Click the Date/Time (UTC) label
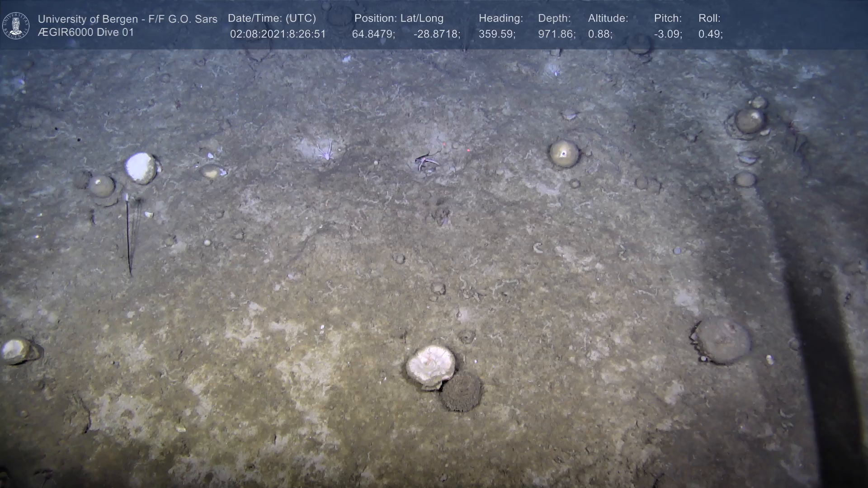This screenshot has height=488, width=868. coord(272,19)
